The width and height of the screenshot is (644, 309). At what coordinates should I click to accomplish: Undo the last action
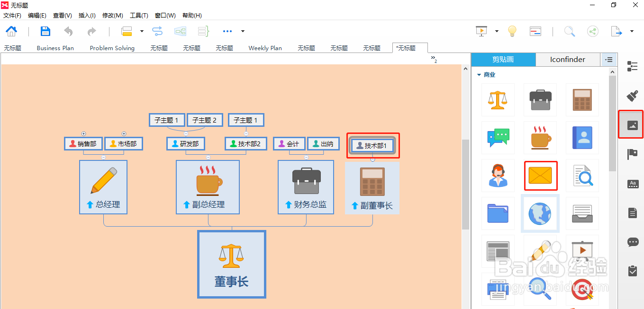point(68,31)
